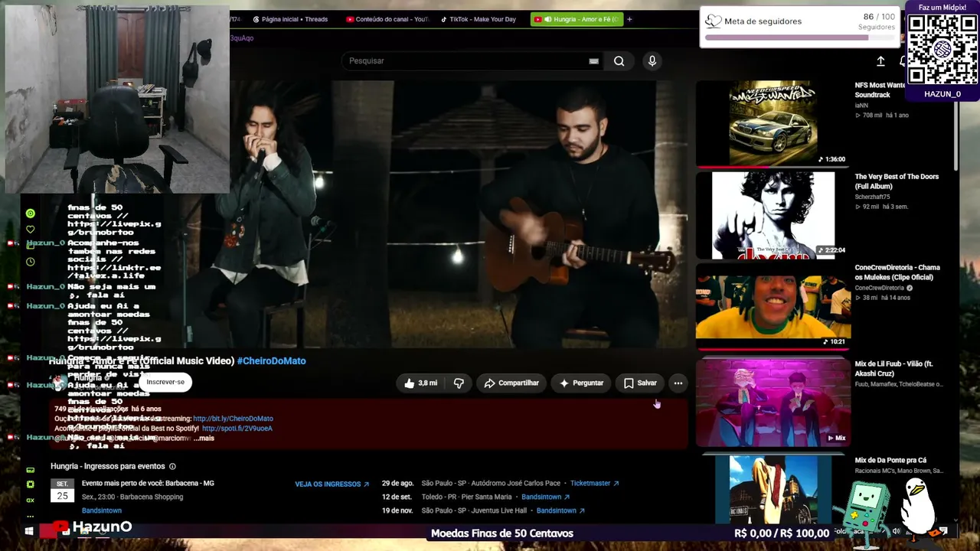The width and height of the screenshot is (980, 551).
Task: Click 'Evento mais perto de você: Barbacena - MG'
Action: [x=148, y=484]
